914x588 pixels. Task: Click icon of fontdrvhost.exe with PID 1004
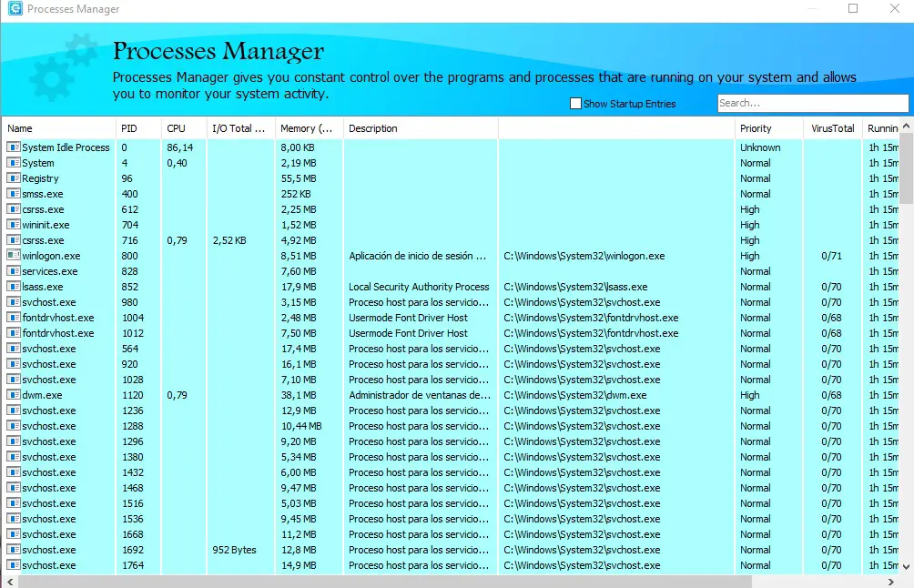pos(14,317)
